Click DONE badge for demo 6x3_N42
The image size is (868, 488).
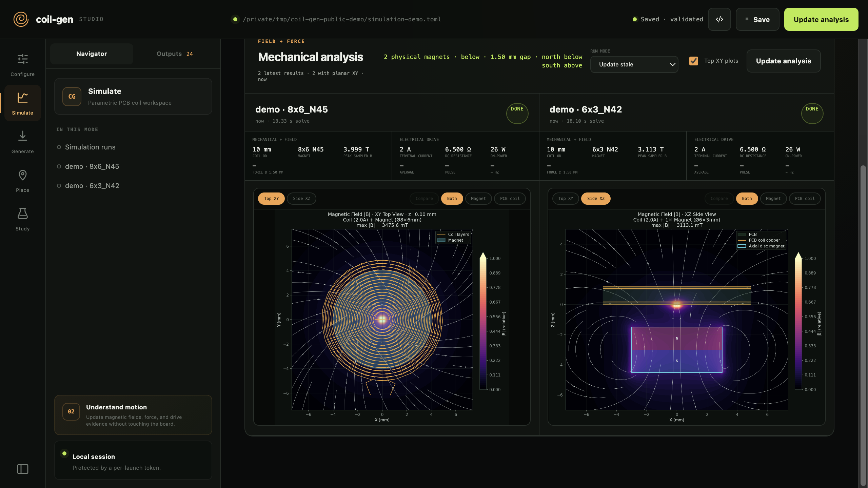(x=812, y=113)
